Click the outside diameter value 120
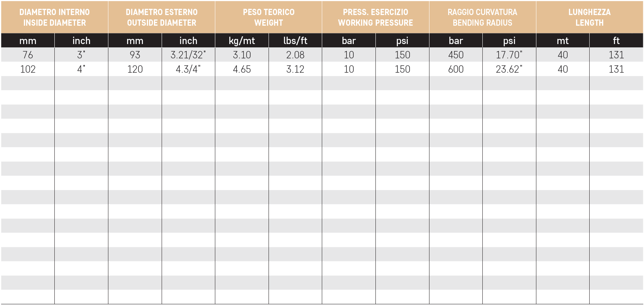This screenshot has height=305, width=644. click(x=135, y=69)
